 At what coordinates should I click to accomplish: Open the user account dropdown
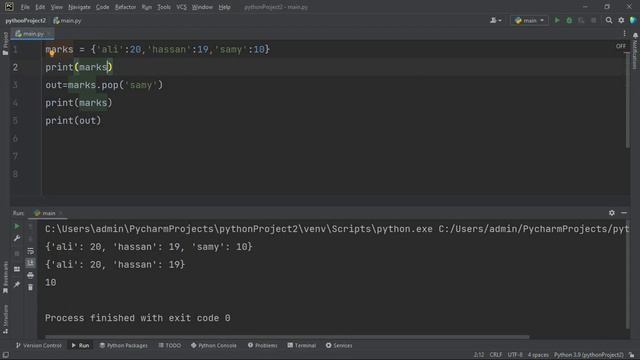496,20
